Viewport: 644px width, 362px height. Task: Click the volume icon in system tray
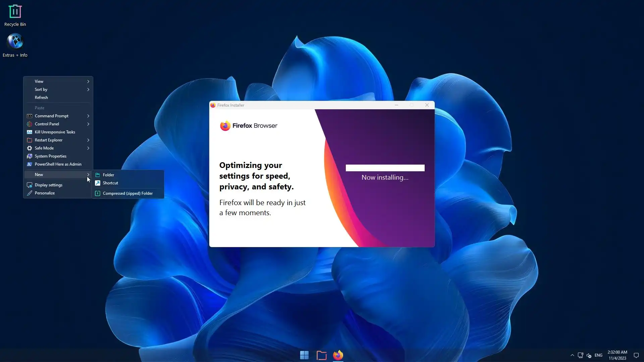[589, 355]
